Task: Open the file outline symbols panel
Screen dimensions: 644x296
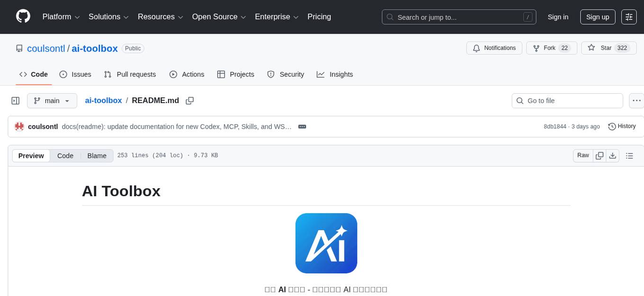Action: (x=630, y=155)
